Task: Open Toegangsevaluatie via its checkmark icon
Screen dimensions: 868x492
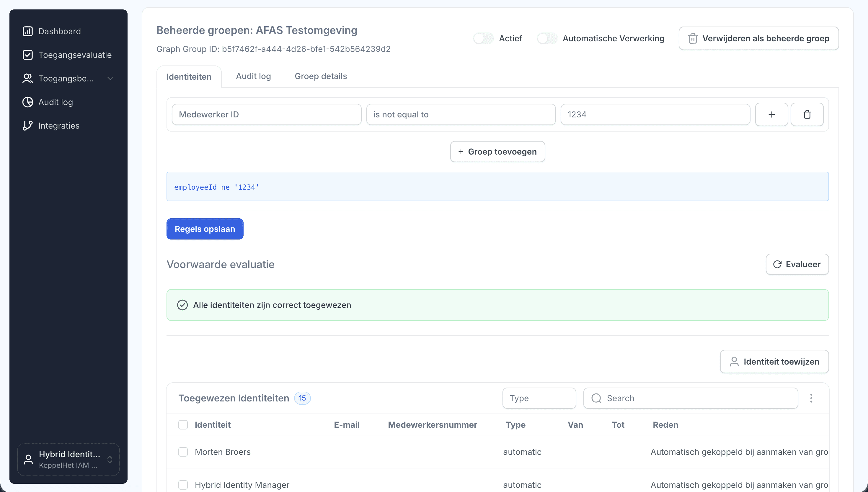Action: [x=27, y=55]
